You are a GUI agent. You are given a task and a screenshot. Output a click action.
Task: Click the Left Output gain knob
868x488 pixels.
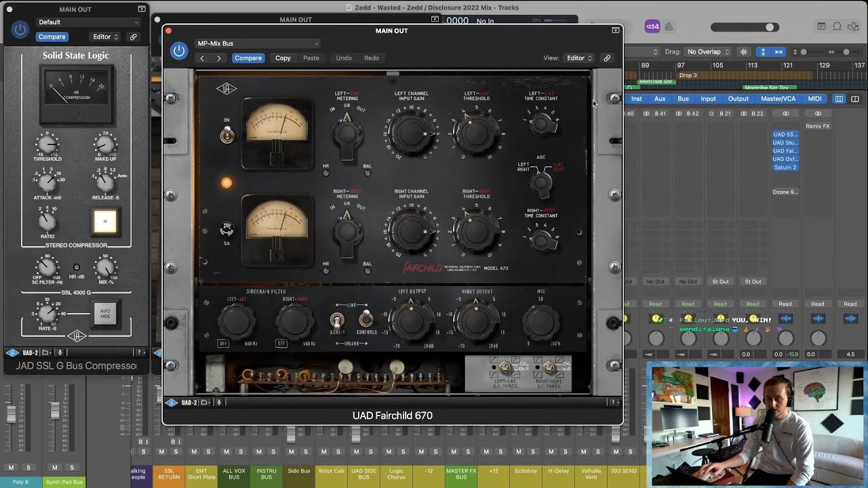click(411, 320)
